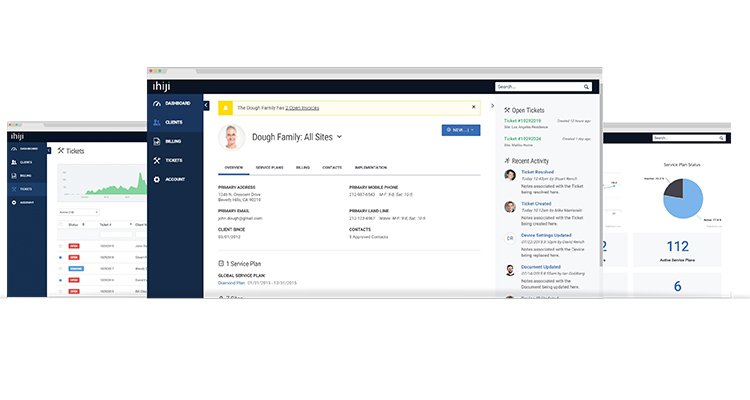
Task: Open the Document Updated activity
Action: point(540,267)
